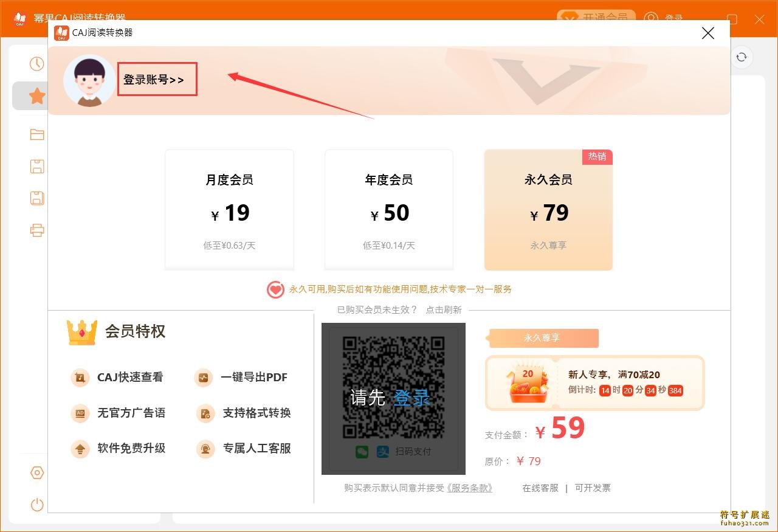The width and height of the screenshot is (778, 532).
Task: Click the printer icon in sidebar
Action: (37, 230)
